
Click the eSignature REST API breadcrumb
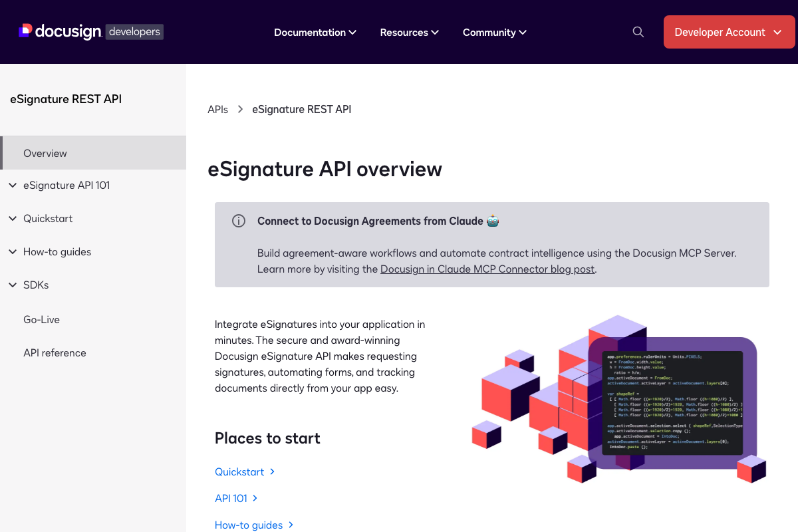point(301,109)
